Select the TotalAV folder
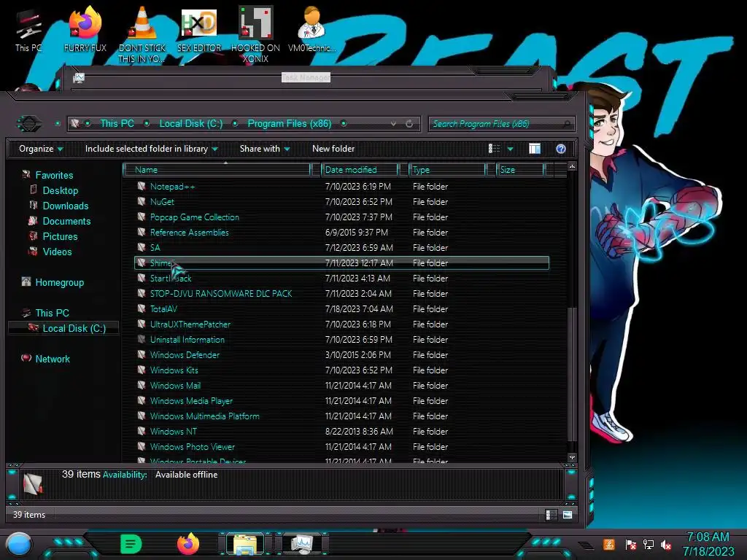This screenshot has width=747, height=560. point(163,309)
